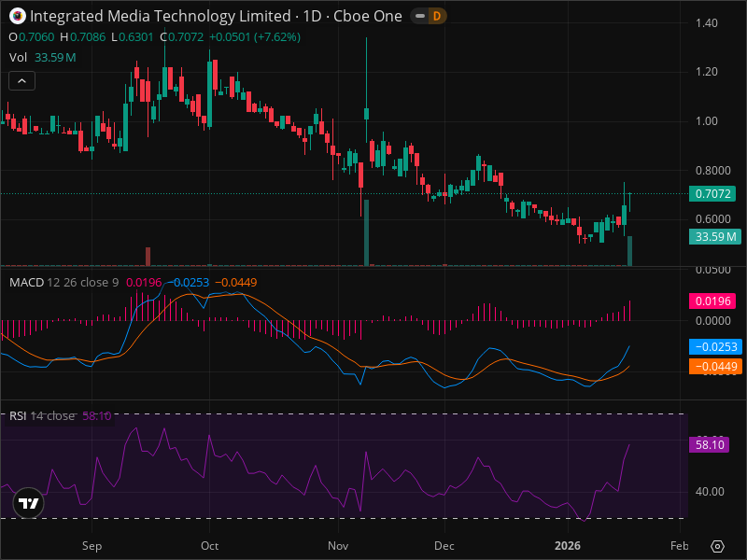The height and width of the screenshot is (560, 747).
Task: Click the change value +0.0501 (+7.62%)
Action: [255, 37]
